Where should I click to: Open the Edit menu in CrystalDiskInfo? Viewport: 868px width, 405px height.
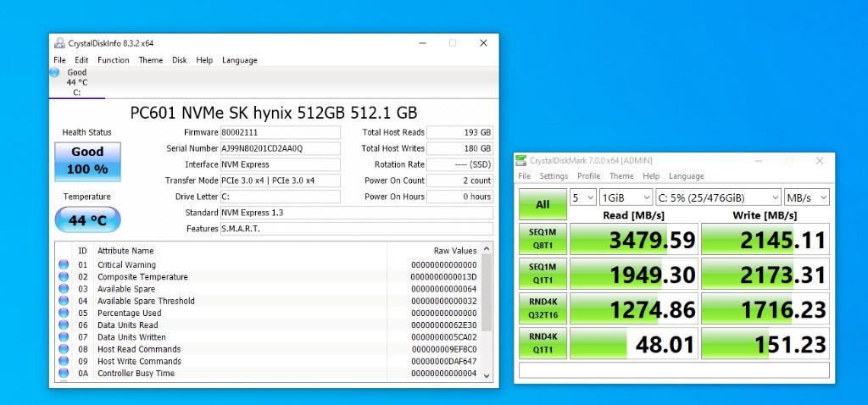pos(81,60)
